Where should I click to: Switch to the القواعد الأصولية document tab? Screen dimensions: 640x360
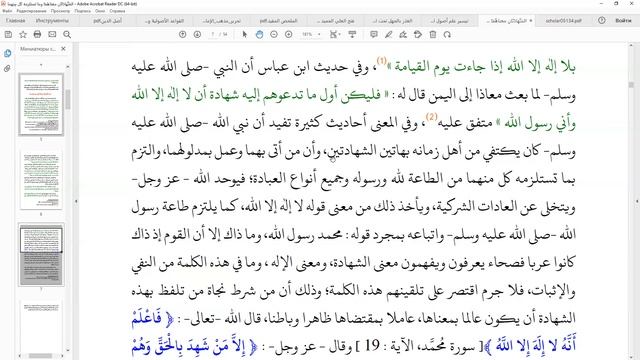click(164, 20)
